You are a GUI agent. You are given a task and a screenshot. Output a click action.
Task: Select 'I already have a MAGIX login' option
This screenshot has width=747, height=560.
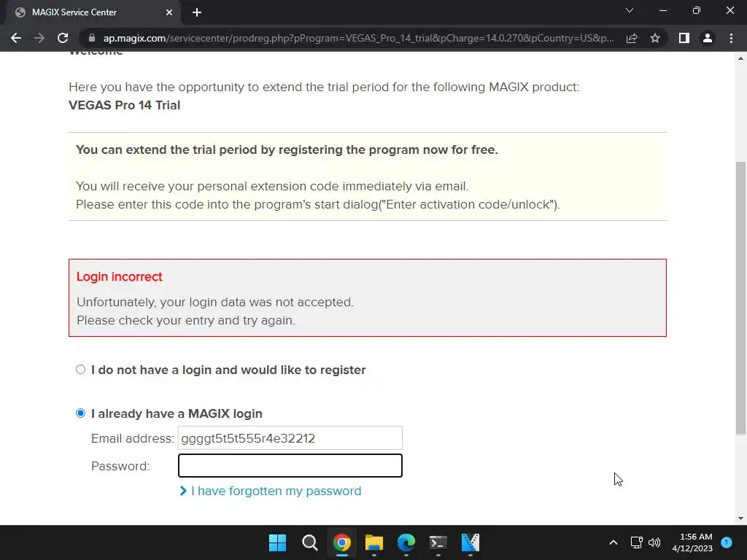[80, 413]
